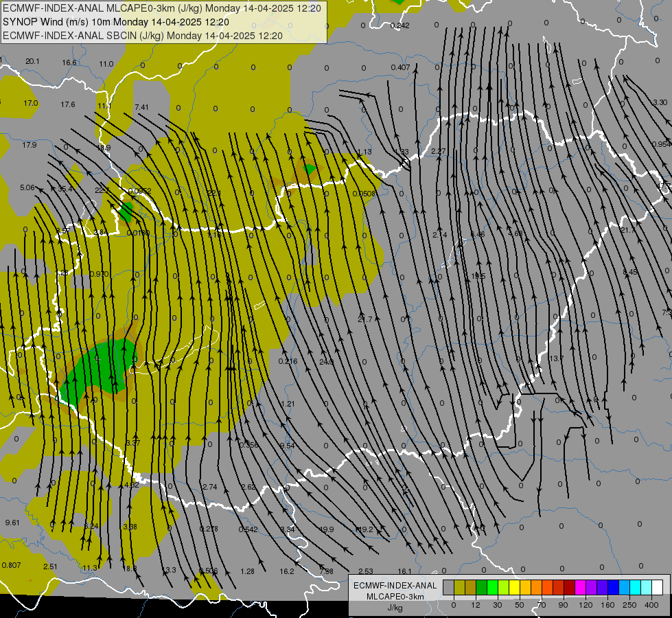
Task: Pick the olive-yellow legend swatch after 0
Action: [459, 587]
